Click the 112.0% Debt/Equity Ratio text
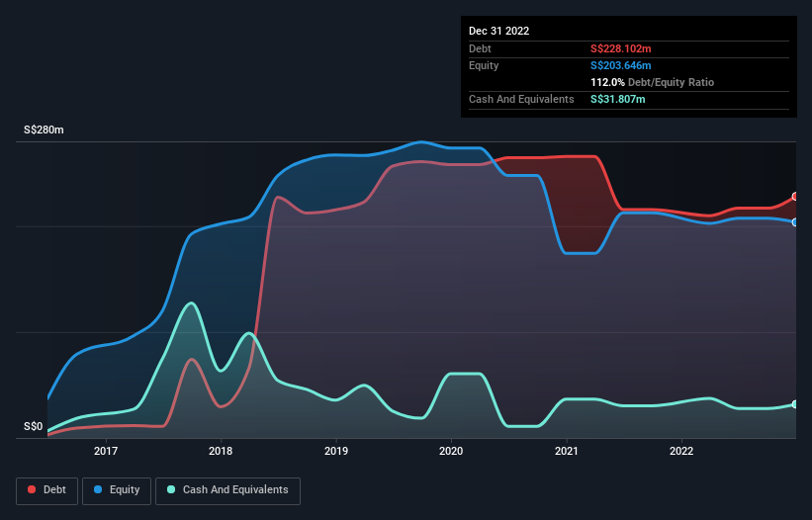 click(653, 82)
